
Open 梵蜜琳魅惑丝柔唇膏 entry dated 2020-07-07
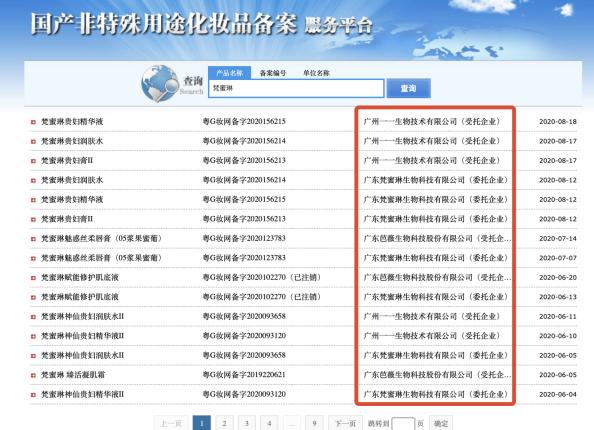tap(101, 258)
